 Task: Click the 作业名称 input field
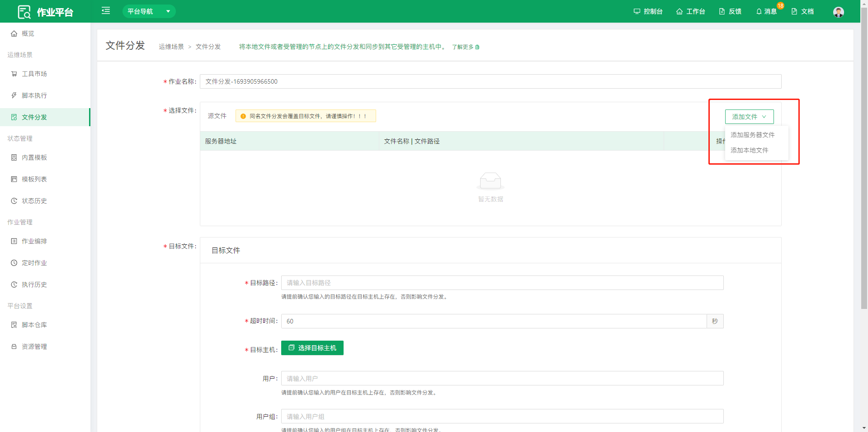coord(491,81)
